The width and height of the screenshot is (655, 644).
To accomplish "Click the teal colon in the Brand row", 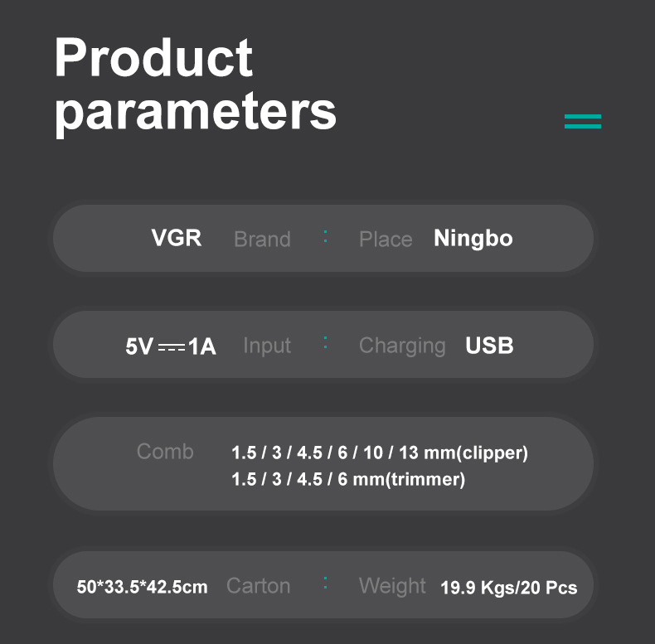I will tap(325, 238).
